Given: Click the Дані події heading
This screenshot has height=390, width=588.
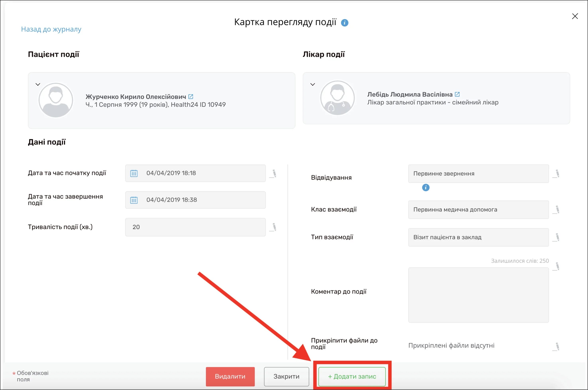Looking at the screenshot, I should [x=47, y=142].
